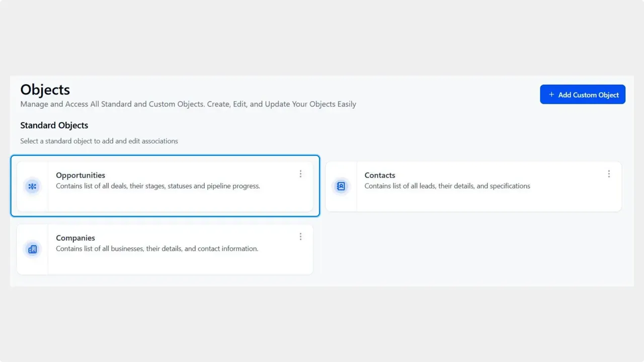Click the Opportunities pipeline description text

tap(158, 186)
